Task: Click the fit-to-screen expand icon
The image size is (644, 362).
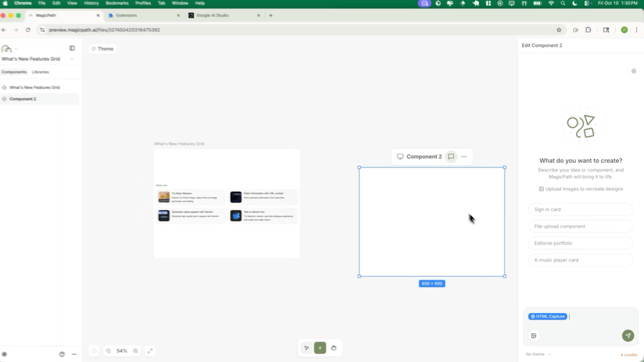Action: point(150,351)
